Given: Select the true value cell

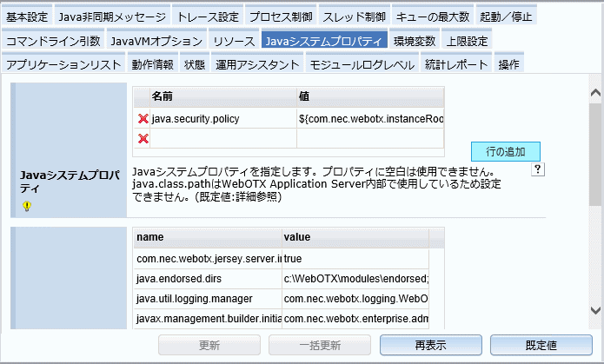Looking at the screenshot, I should pyautogui.click(x=355, y=259).
